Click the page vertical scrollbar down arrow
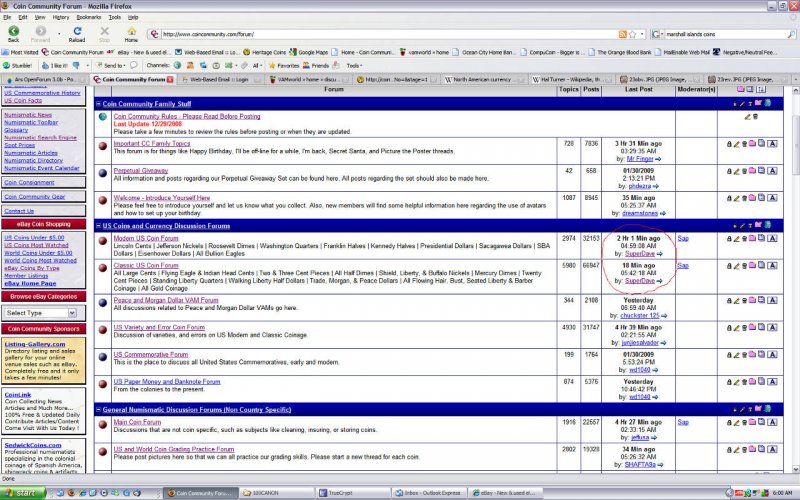800x500 pixels. coord(795,469)
